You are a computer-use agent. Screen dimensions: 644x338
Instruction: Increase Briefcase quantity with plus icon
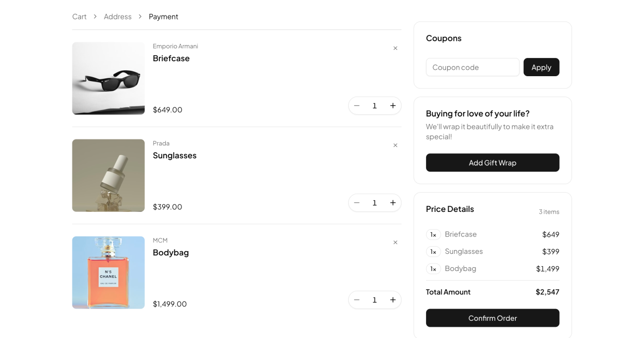click(x=393, y=106)
